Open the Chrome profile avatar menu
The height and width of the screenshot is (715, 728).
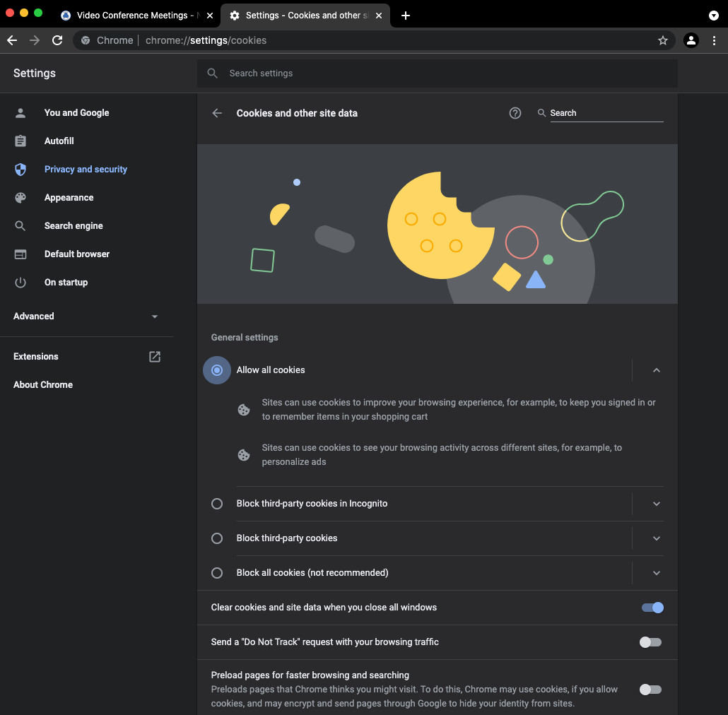pyautogui.click(x=691, y=40)
